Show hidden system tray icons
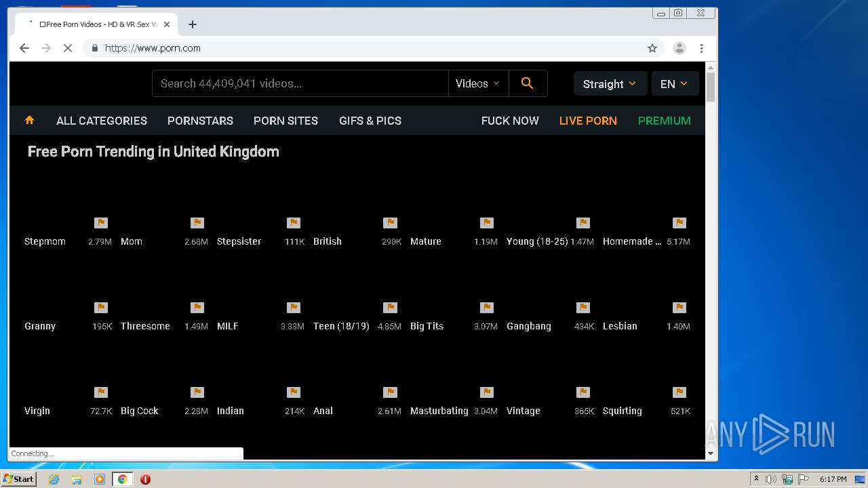The image size is (868, 488). 756,479
